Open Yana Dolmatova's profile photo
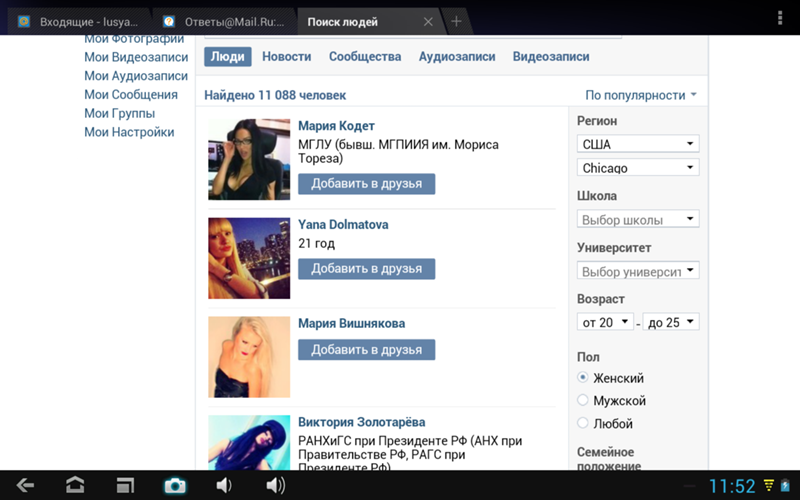Screen dimensions: 800x500 coord(249,259)
